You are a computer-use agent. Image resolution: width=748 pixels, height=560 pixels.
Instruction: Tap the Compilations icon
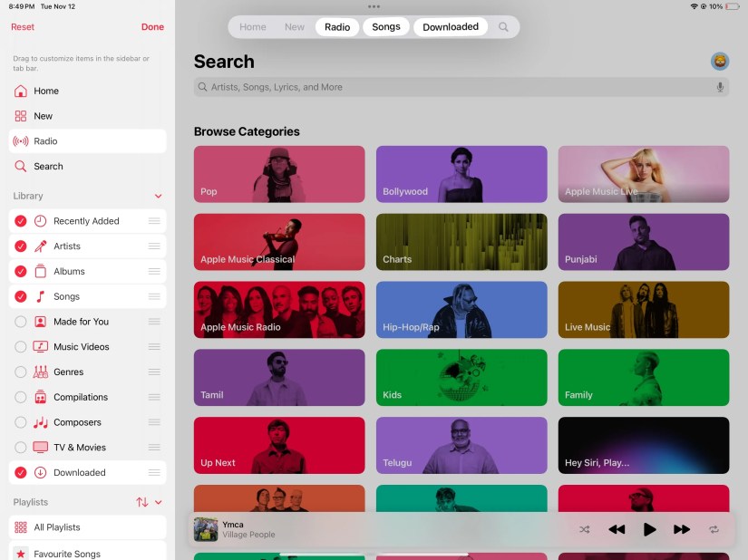coord(41,397)
